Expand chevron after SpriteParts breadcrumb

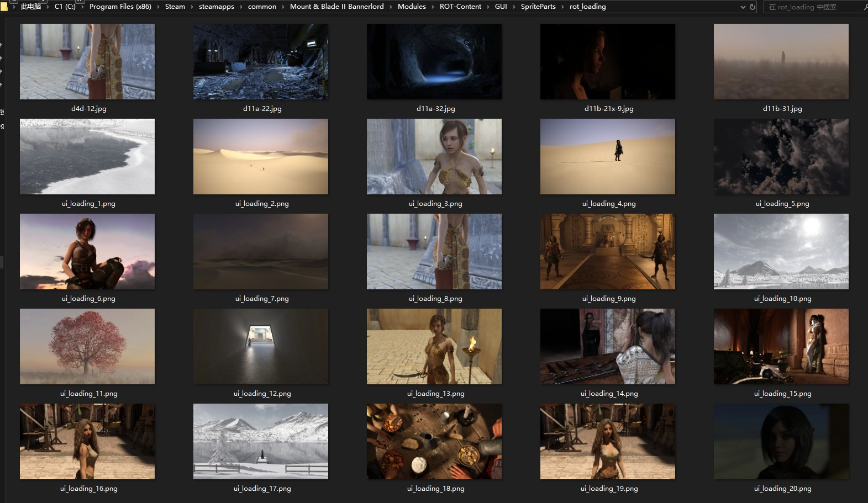[562, 7]
